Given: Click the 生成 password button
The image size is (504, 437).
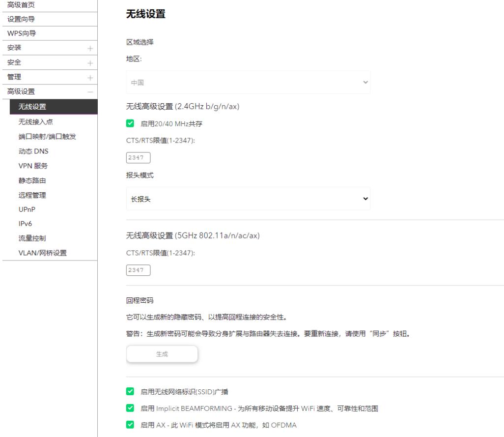Looking at the screenshot, I should tap(162, 353).
